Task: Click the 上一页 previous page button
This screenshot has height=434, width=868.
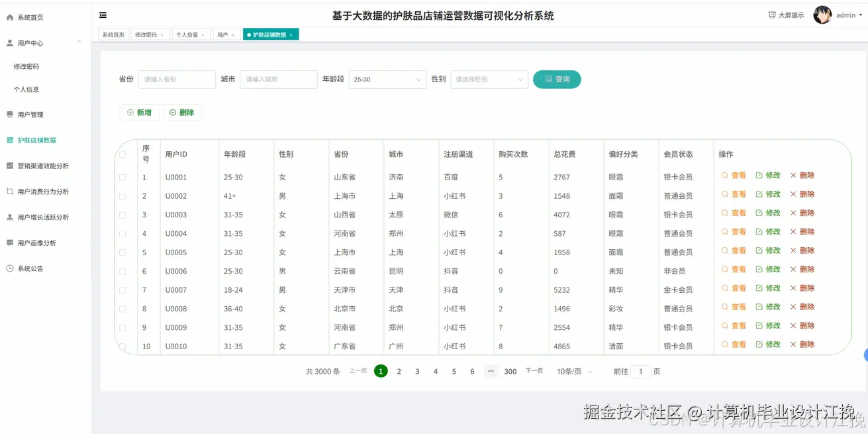Action: click(x=358, y=371)
